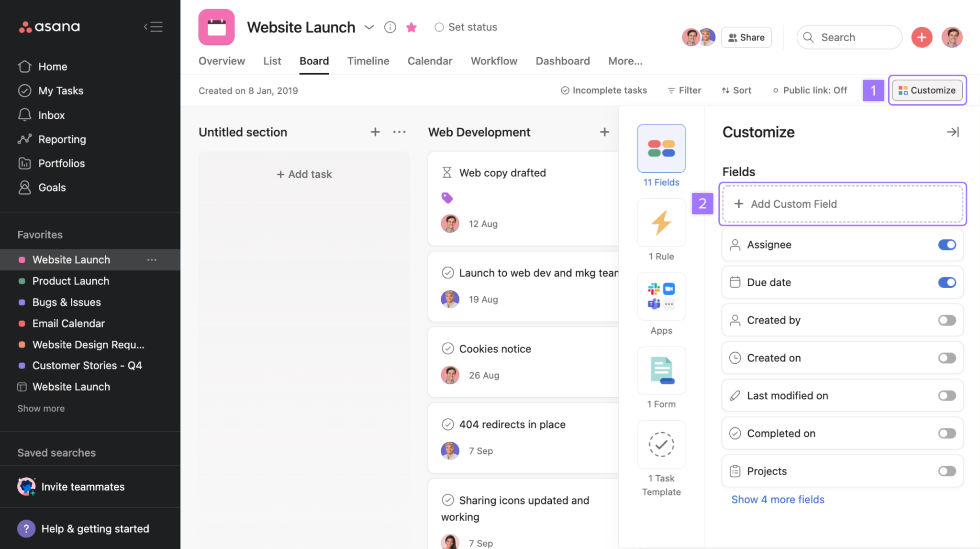
Task: Open the Inbox from the sidebar
Action: point(51,115)
